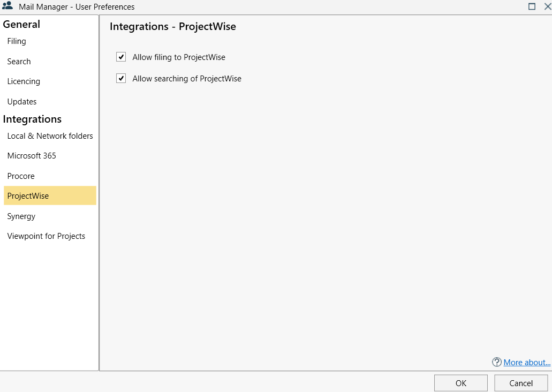Toggle the filing to ProjectWise checkbox
This screenshot has width=552, height=392.
[121, 57]
